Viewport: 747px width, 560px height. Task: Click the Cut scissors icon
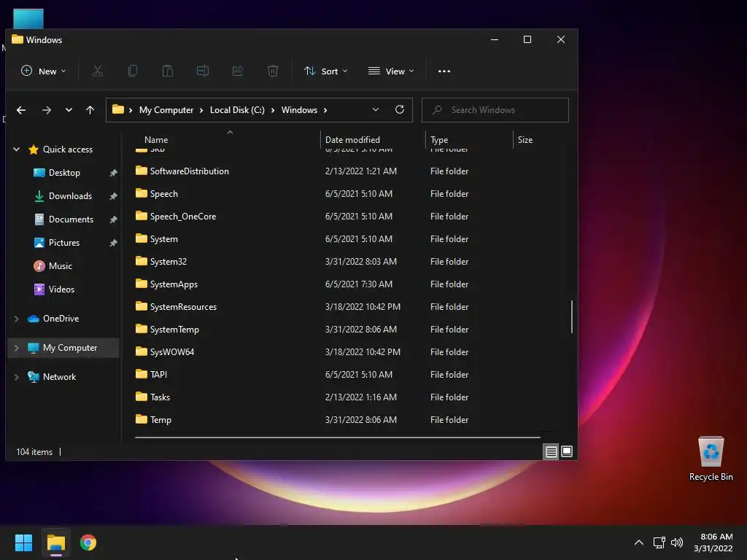97,71
